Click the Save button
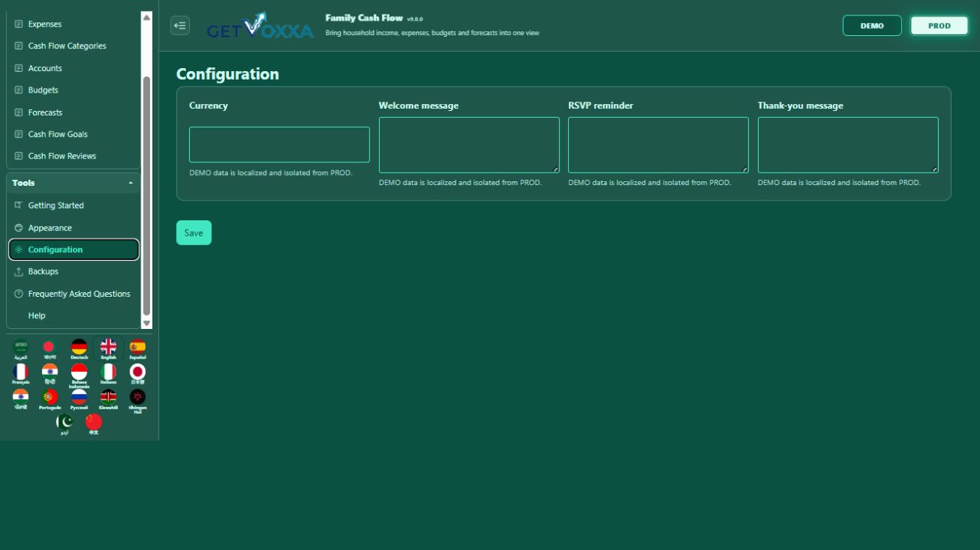The width and height of the screenshot is (980, 550). 194,233
